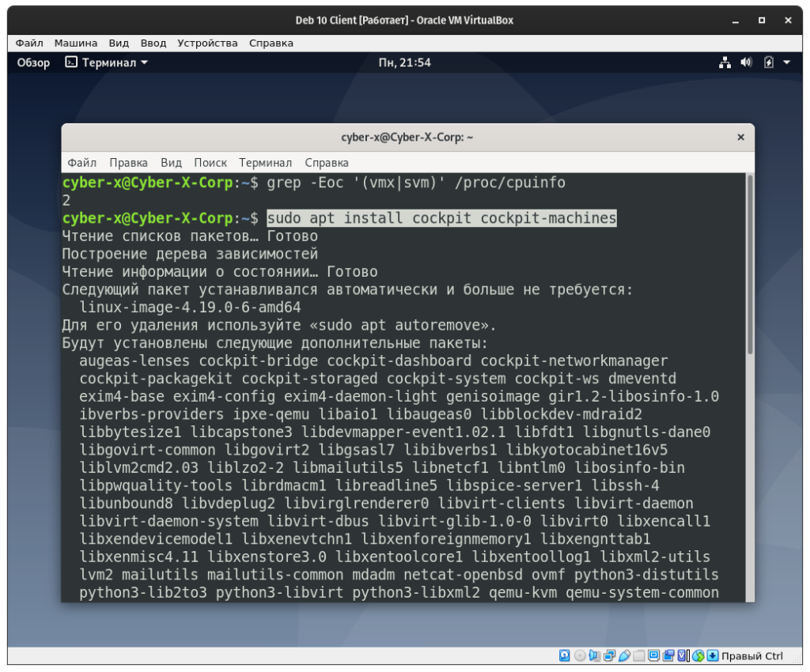Click the hard disk activity icon in status bar
The width and height of the screenshot is (810, 672).
(565, 656)
